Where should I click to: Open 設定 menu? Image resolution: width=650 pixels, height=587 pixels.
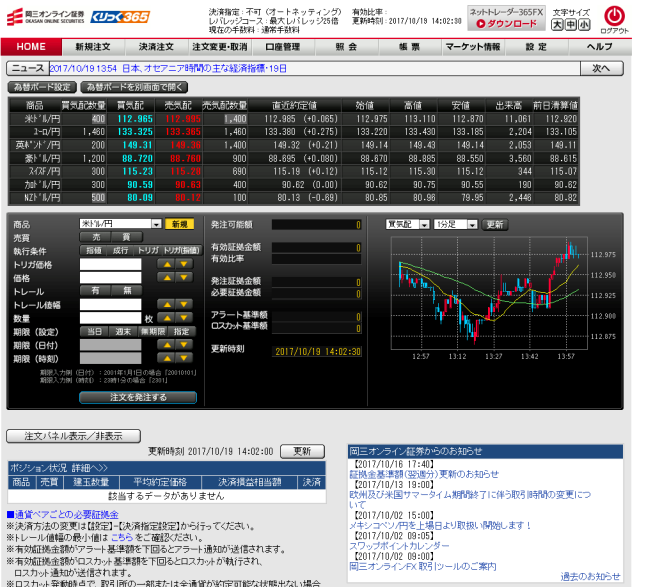point(536,47)
